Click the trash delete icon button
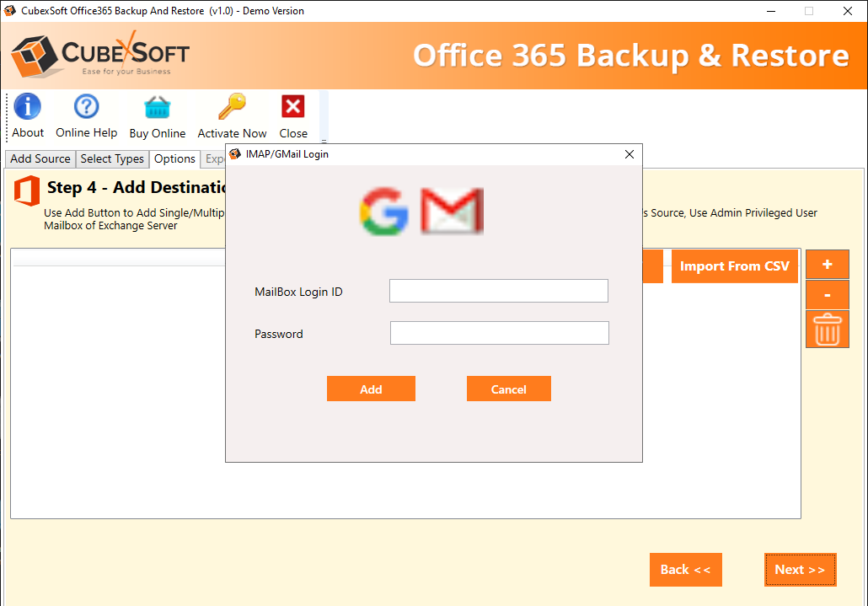The width and height of the screenshot is (868, 606). coord(827,330)
